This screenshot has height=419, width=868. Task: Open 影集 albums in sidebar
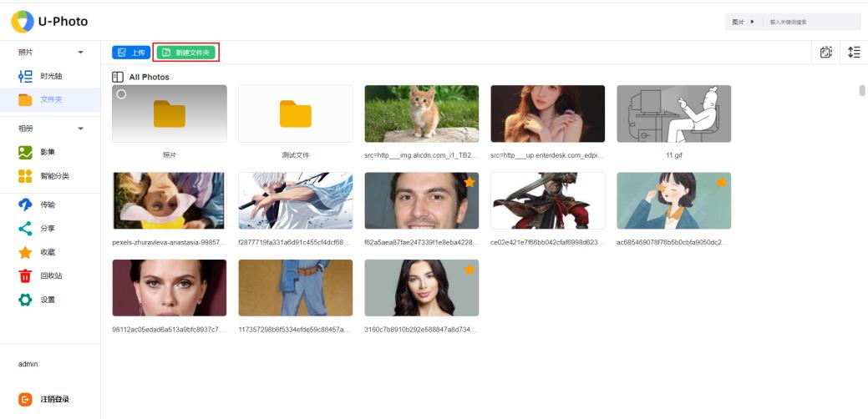pyautogui.click(x=48, y=152)
